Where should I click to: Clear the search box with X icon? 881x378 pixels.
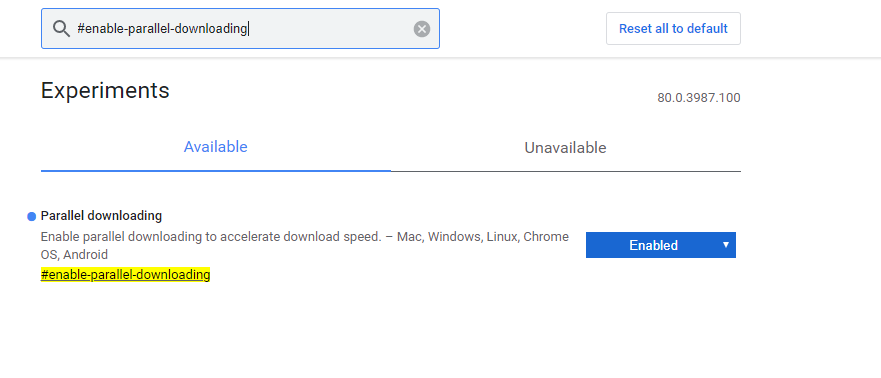[x=422, y=29]
